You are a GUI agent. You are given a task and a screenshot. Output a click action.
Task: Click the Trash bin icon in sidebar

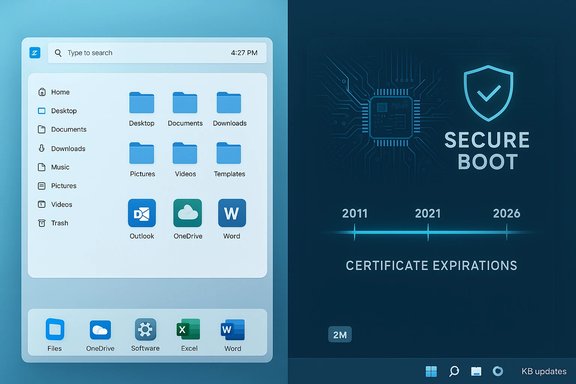[42, 223]
